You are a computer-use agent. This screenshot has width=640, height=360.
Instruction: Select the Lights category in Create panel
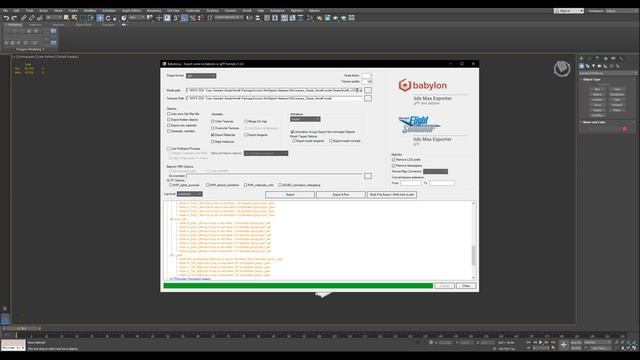(593, 66)
